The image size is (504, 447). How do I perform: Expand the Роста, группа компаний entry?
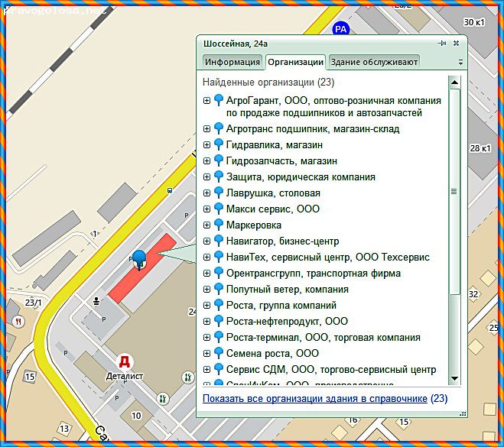[206, 305]
